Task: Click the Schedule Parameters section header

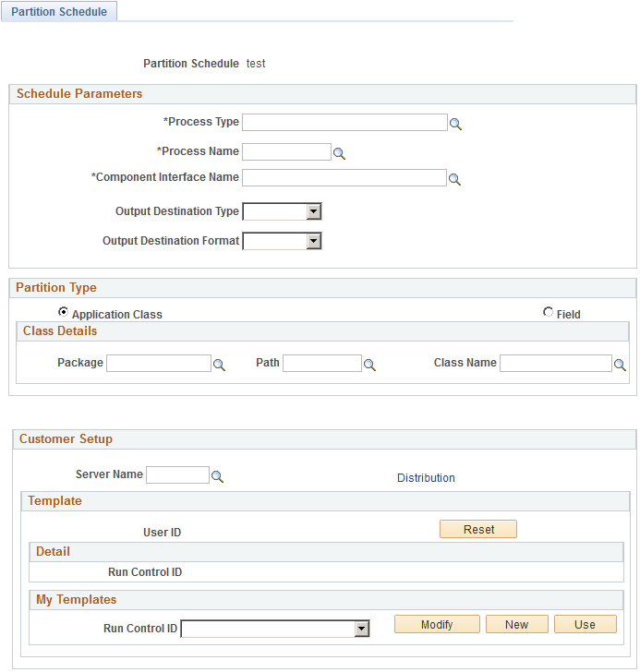Action: pyautogui.click(x=322, y=94)
